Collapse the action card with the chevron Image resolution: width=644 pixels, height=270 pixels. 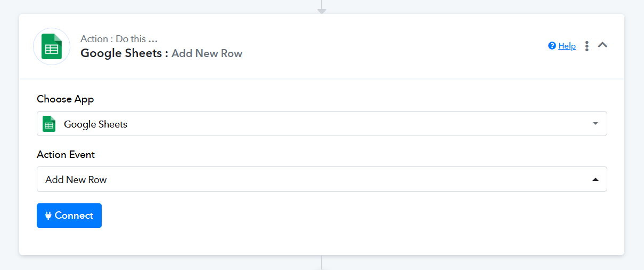tap(602, 45)
